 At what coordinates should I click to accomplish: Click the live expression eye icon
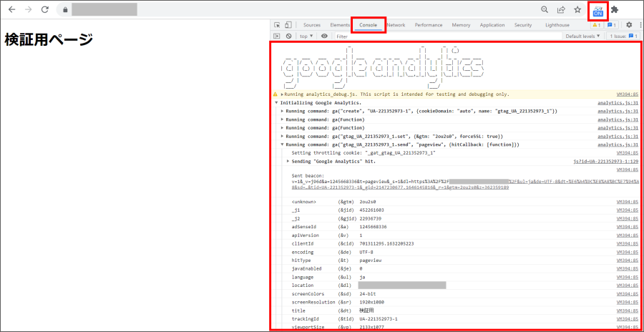[x=324, y=36]
